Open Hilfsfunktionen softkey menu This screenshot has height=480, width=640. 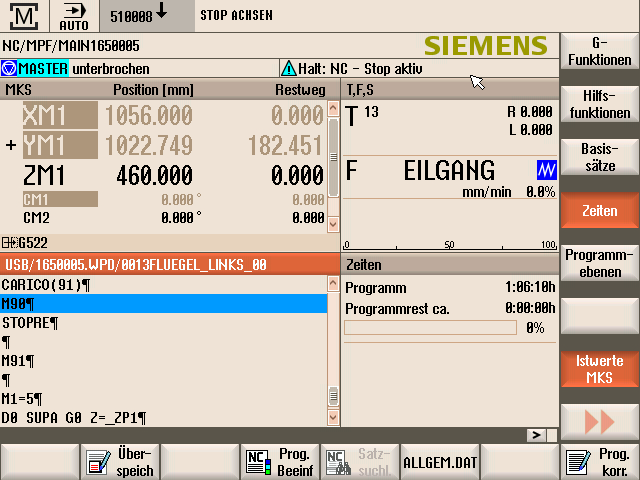pos(599,105)
